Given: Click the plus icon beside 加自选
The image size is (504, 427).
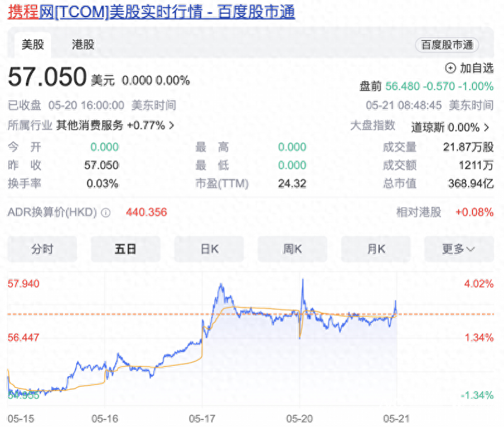Looking at the screenshot, I should coord(450,68).
